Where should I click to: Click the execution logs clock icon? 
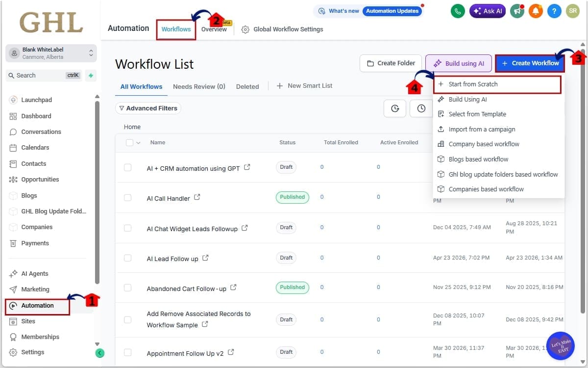[x=421, y=108]
